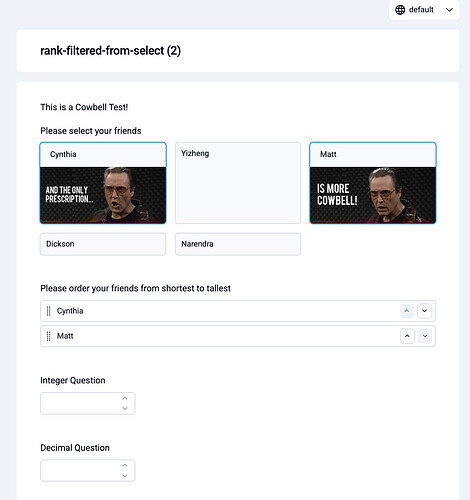
Task: Select the Dickson friend option
Action: 103,244
